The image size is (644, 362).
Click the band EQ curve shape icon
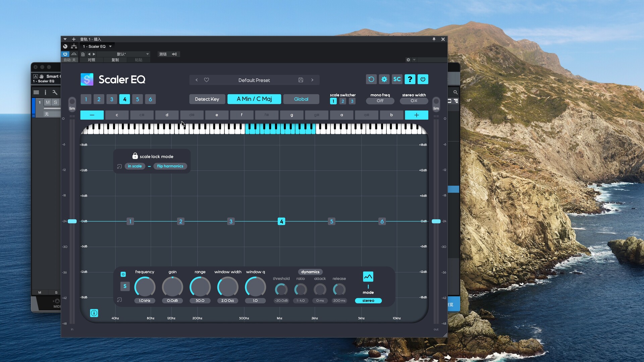click(x=368, y=277)
